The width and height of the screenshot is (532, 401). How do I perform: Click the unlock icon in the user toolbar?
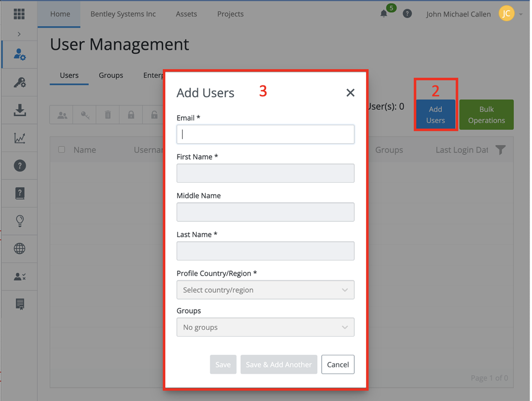tap(153, 114)
